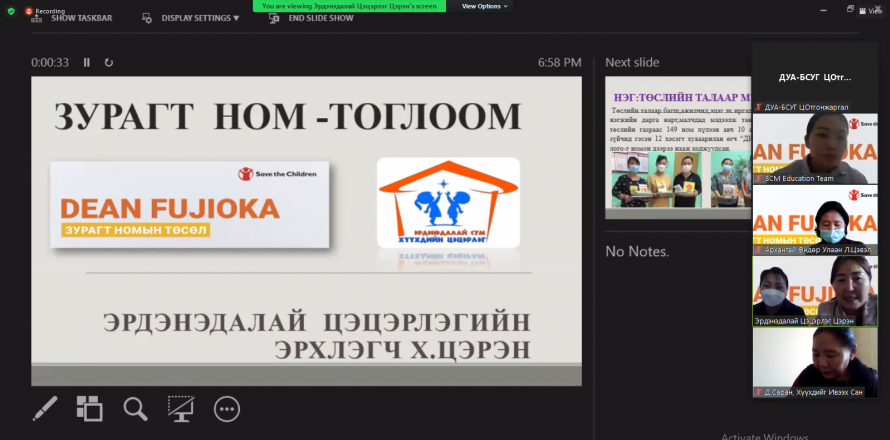Restart the presentation timer
The image size is (890, 440).
point(109,62)
